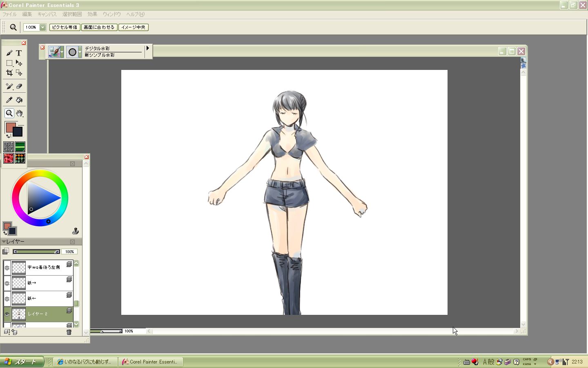The image size is (588, 368).
Task: Click the layers list scroll down arrow
Action: tap(76, 324)
